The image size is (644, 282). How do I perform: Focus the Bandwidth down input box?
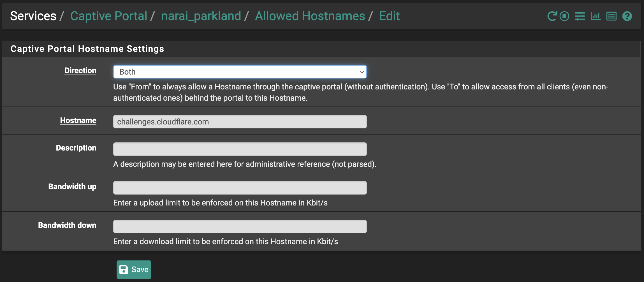tap(239, 226)
